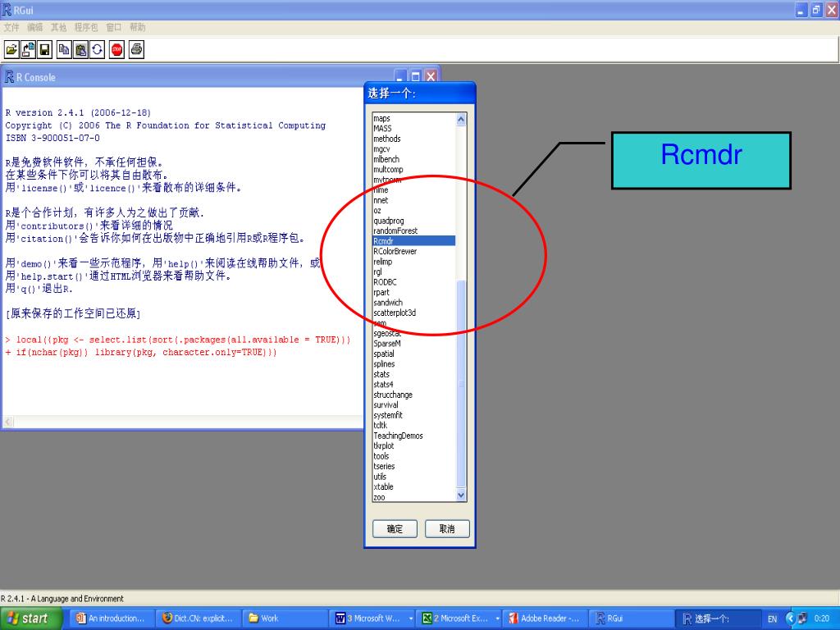
Task: Select TeachingDemos in the package list
Action: click(x=414, y=436)
